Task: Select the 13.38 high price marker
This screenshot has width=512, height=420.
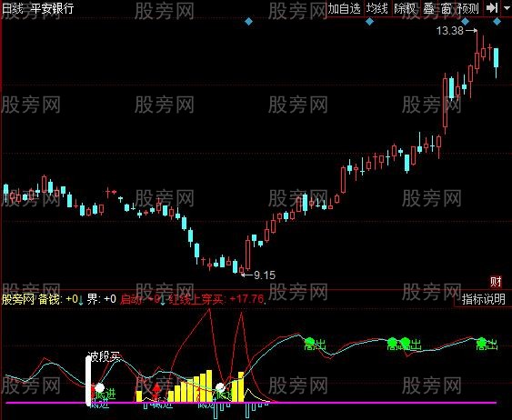Action: point(449,31)
